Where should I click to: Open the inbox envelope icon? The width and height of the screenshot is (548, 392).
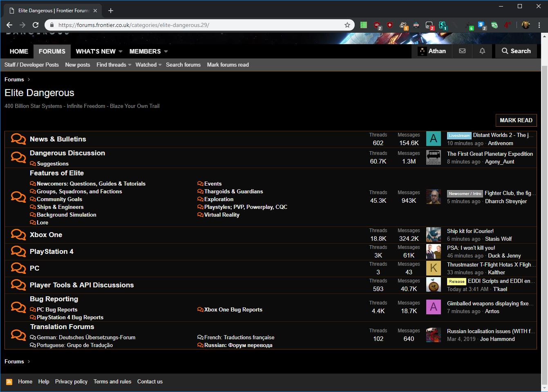point(462,51)
